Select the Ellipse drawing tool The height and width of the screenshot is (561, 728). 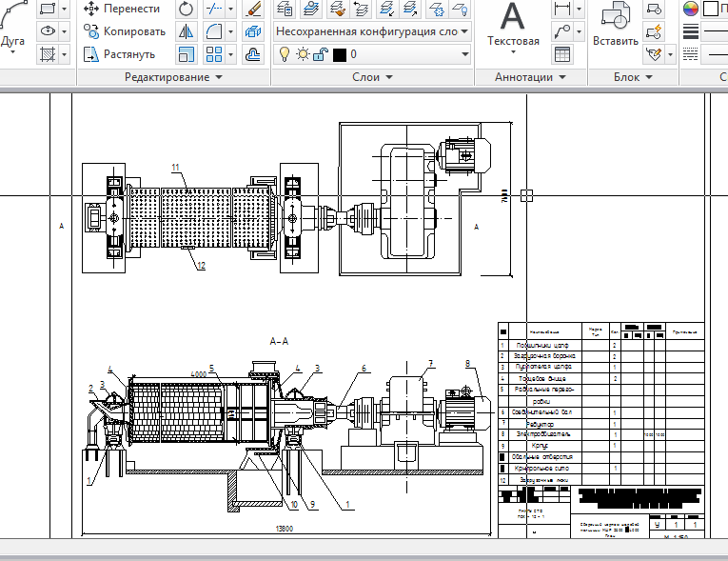(x=48, y=31)
